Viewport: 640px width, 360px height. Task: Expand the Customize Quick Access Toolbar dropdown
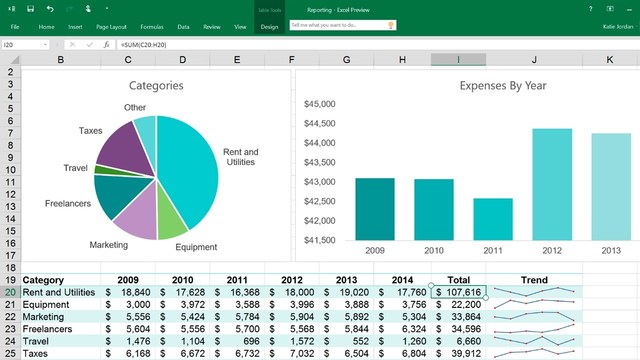tap(107, 9)
